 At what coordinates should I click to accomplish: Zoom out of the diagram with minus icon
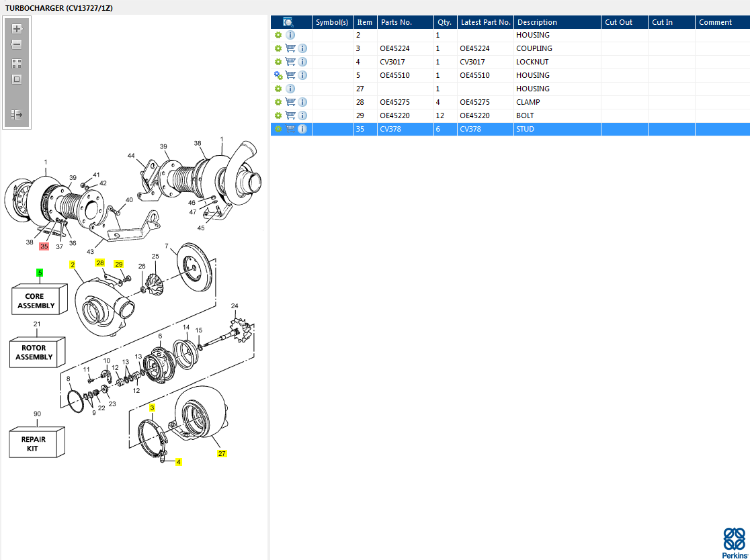pos(17,44)
